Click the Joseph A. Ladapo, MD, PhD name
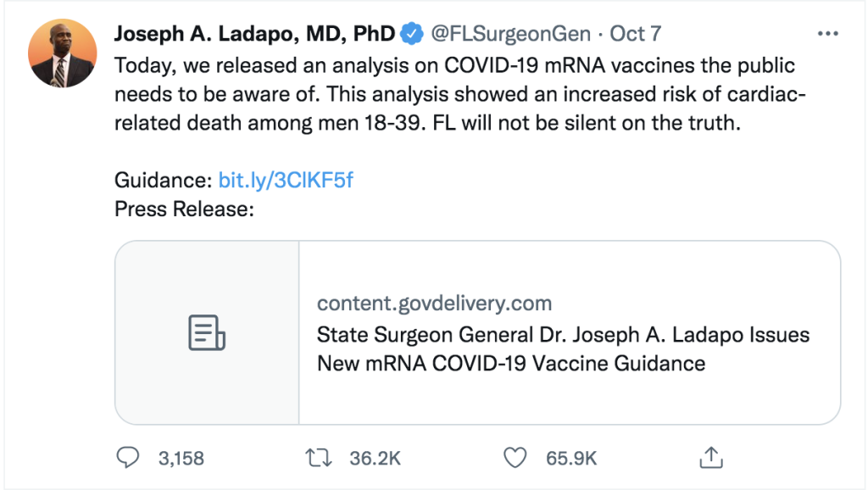Screen dimensions: 868x490 pos(254,34)
